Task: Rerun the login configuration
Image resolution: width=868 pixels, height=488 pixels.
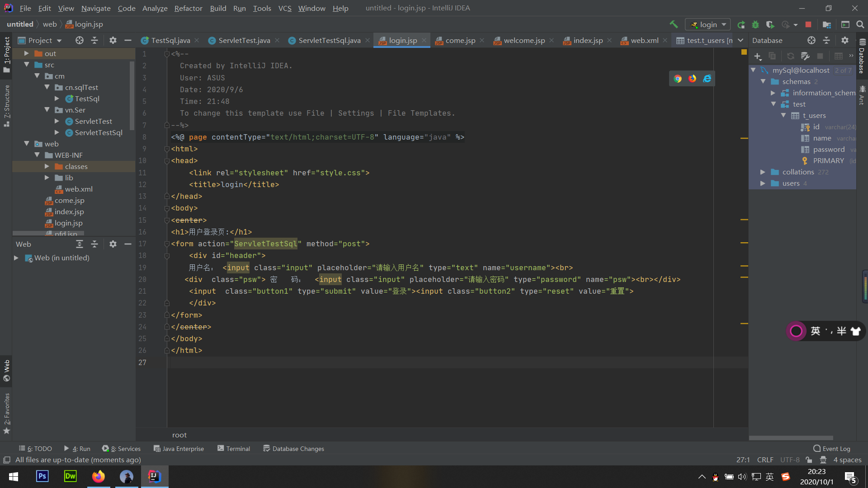Action: pyautogui.click(x=741, y=24)
